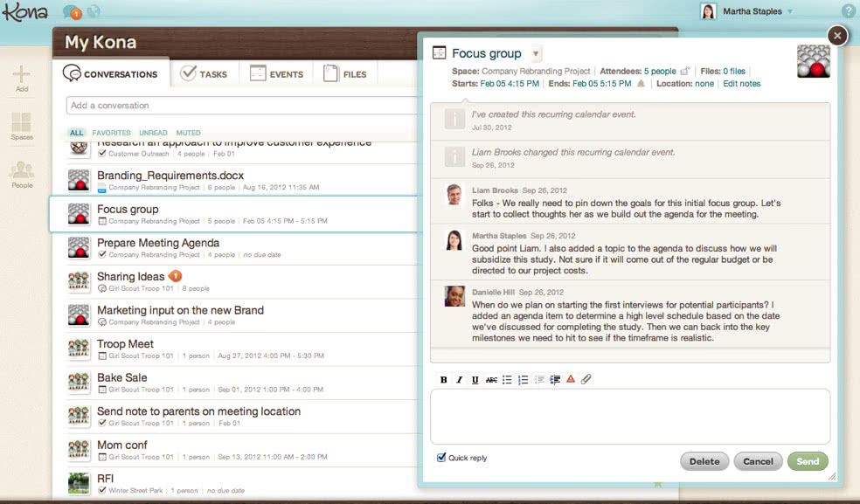Filter conversations by Unread
The width and height of the screenshot is (860, 504).
tap(153, 133)
